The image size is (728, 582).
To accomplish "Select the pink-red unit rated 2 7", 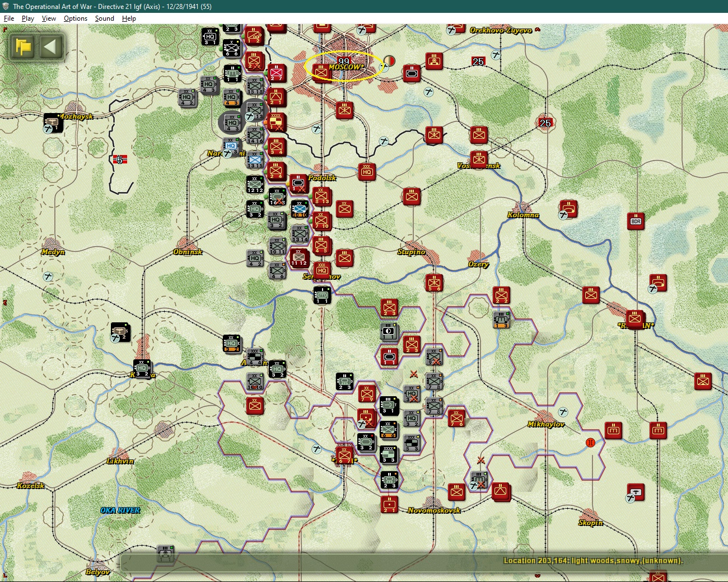I will tap(276, 73).
